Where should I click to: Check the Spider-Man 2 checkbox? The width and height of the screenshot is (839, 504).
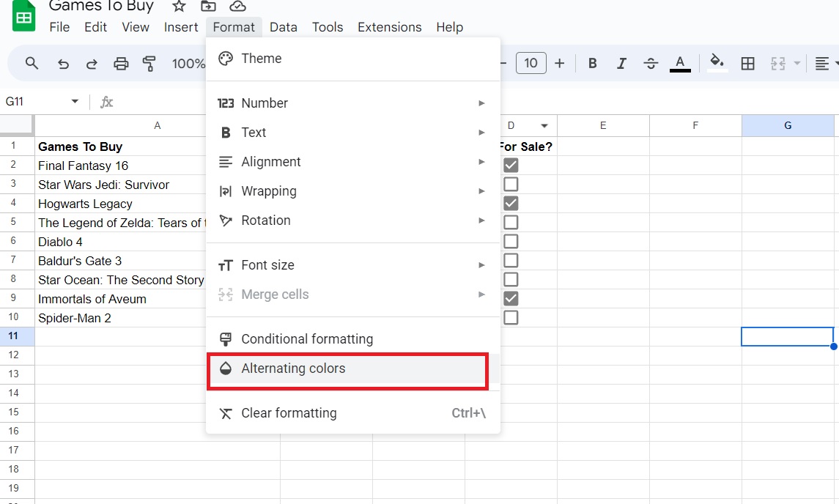tap(511, 317)
